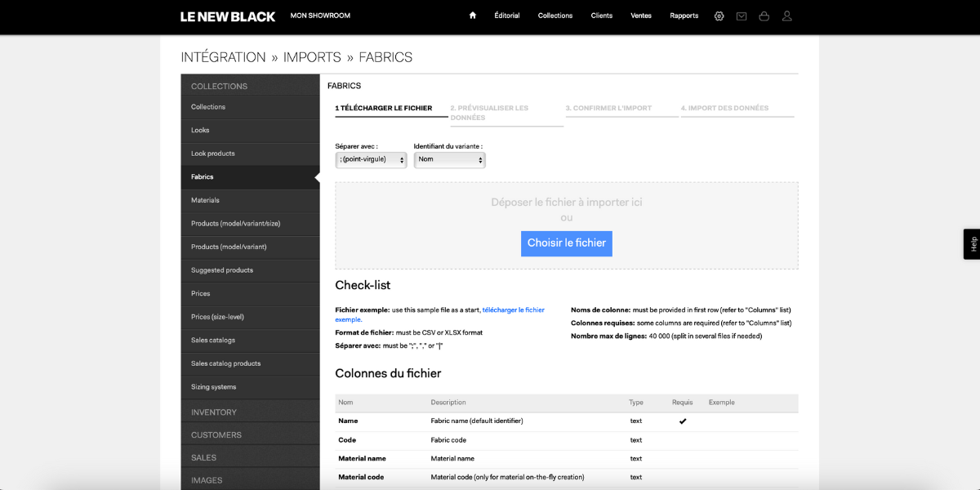
Task: Open the Rapports menu item
Action: pyautogui.click(x=684, y=16)
